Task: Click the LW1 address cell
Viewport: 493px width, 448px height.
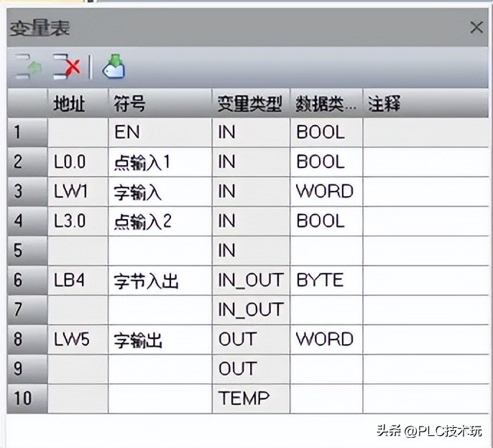Action: pos(78,191)
